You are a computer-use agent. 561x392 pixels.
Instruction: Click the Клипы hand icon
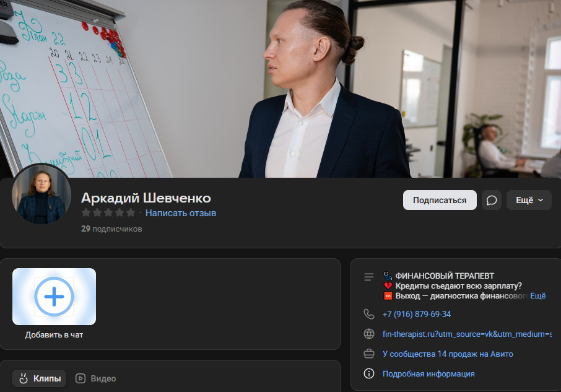pos(24,378)
